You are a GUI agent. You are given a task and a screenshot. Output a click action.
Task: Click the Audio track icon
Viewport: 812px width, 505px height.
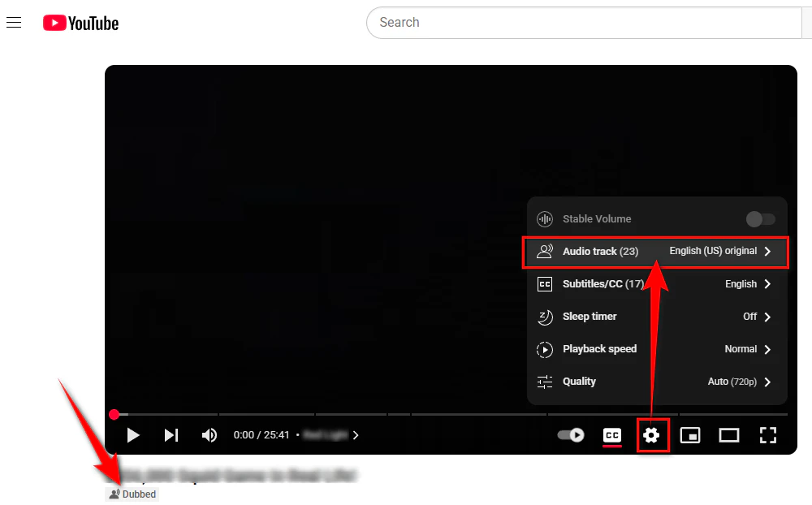544,252
